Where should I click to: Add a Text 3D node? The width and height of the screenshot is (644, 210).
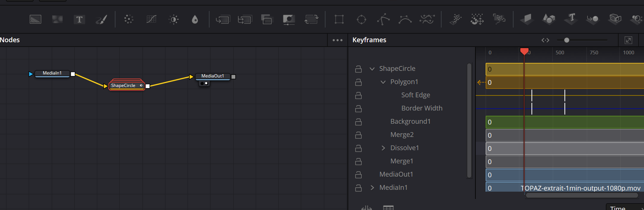[x=571, y=19]
